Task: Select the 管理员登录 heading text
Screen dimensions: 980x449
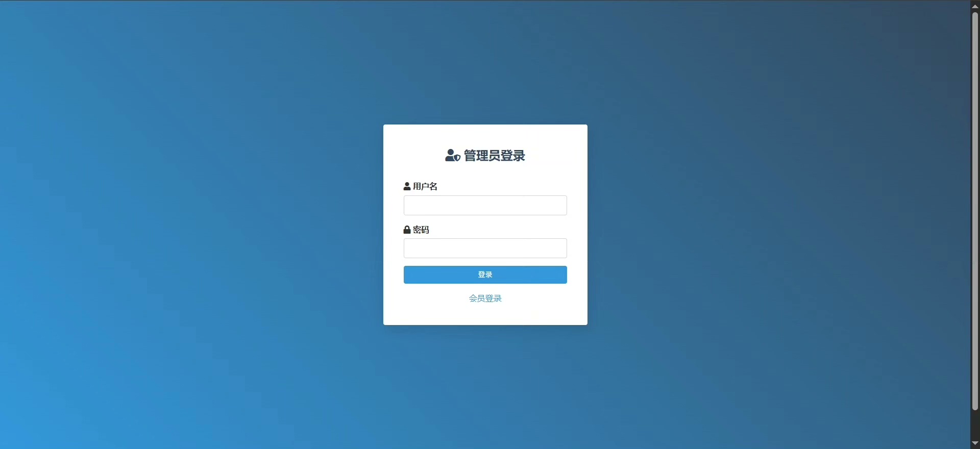Action: [x=495, y=156]
